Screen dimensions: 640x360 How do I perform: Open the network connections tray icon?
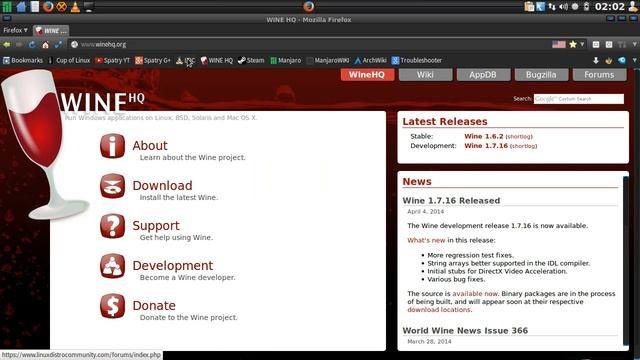pos(552,7)
